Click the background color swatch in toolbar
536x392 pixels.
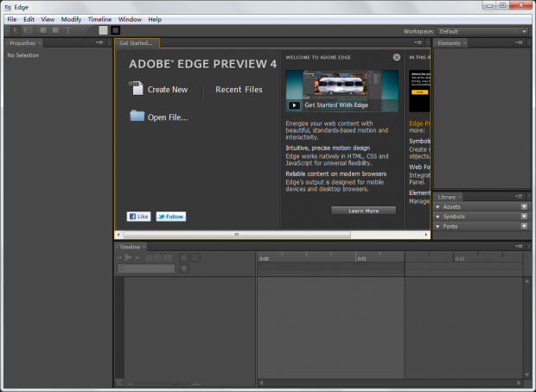(x=104, y=30)
